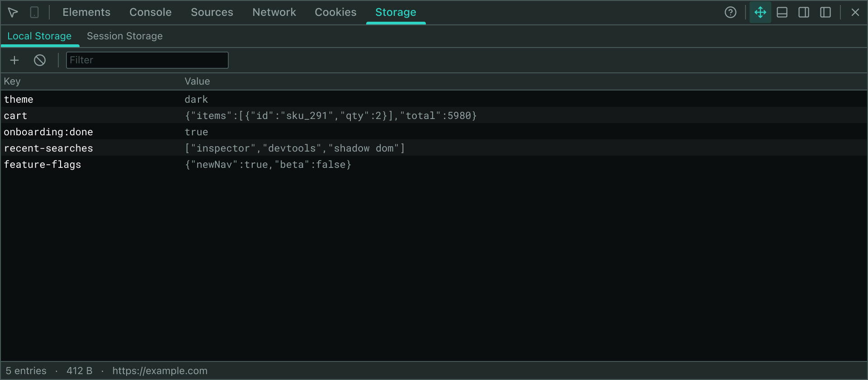The height and width of the screenshot is (380, 868).
Task: Dock devtools to left side icon
Action: (x=826, y=12)
